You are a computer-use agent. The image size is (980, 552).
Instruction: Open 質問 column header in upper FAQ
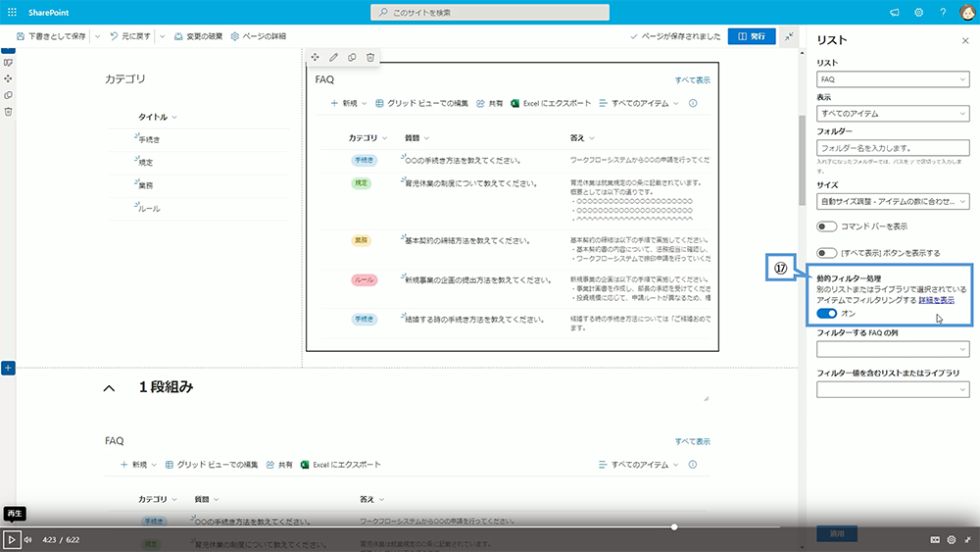[416, 138]
